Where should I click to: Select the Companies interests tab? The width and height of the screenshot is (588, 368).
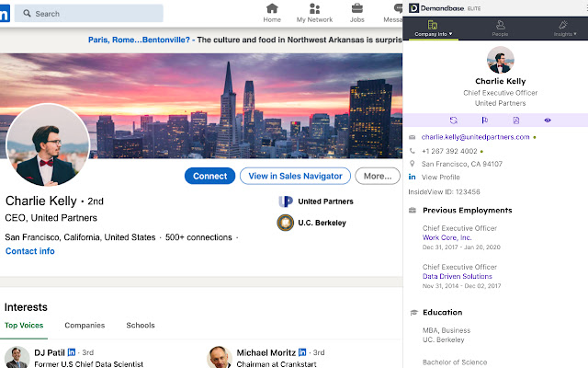pyautogui.click(x=85, y=326)
